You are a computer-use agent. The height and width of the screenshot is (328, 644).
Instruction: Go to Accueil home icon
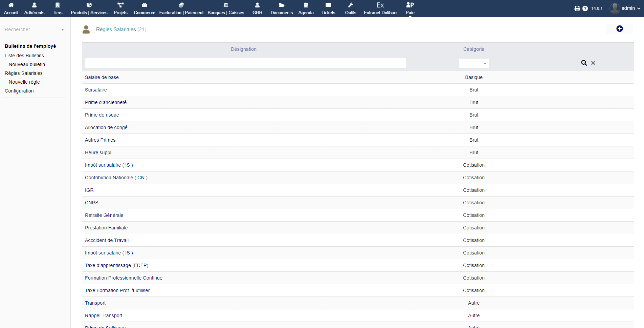[x=11, y=8]
